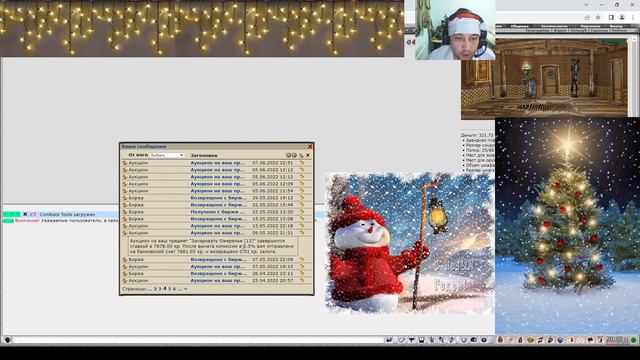Click the date 22.05.2022 15:49
This screenshot has width=640, height=360.
[x=272, y=205]
